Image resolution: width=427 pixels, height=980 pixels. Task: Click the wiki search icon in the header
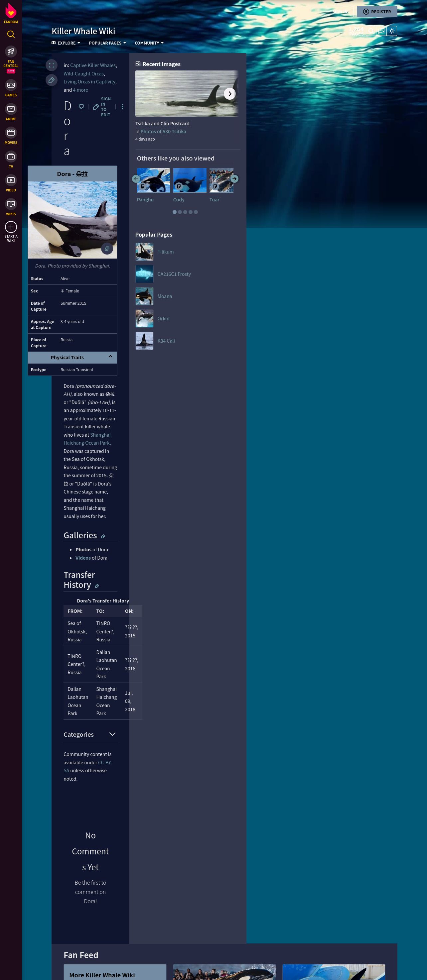point(371,31)
